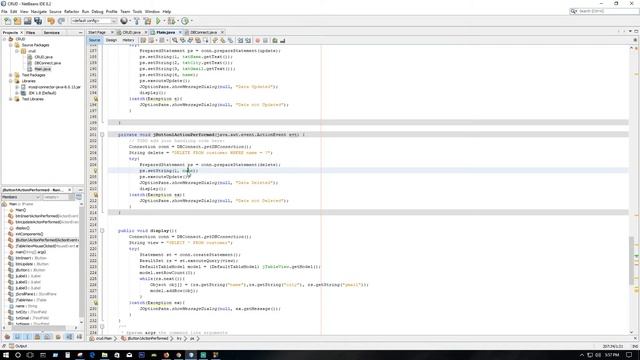This screenshot has width=640, height=360.
Task: Collapse the Source Packages node
Action: (x=11, y=45)
